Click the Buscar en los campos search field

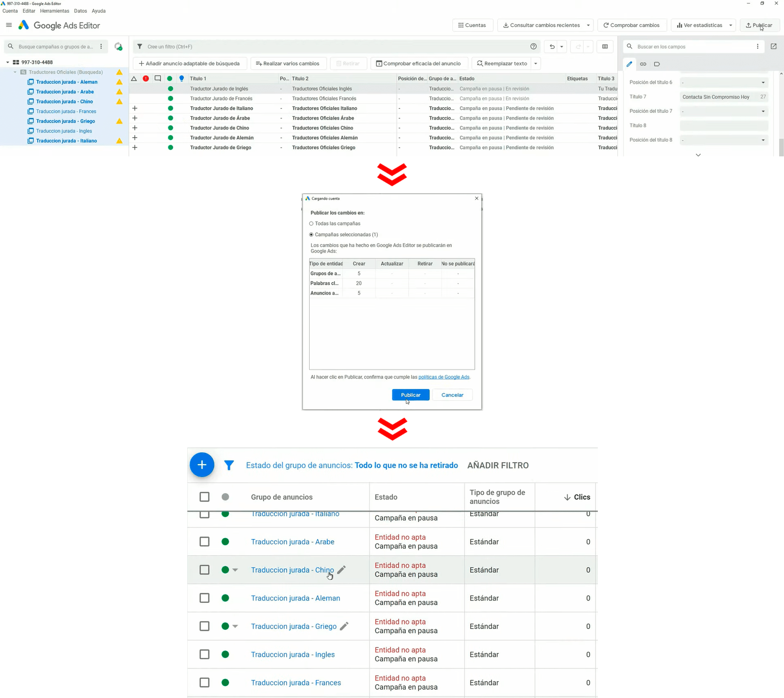[693, 47]
